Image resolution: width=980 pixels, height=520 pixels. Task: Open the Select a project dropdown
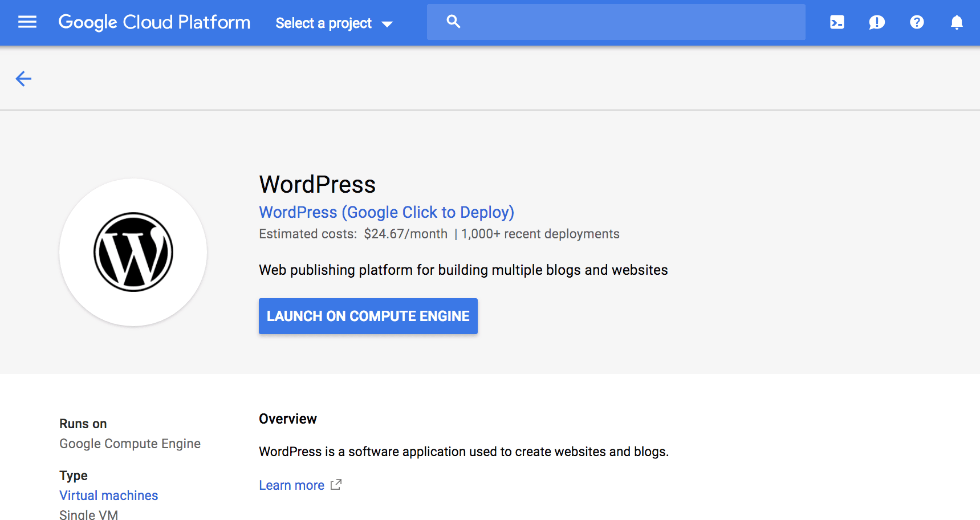coord(334,23)
